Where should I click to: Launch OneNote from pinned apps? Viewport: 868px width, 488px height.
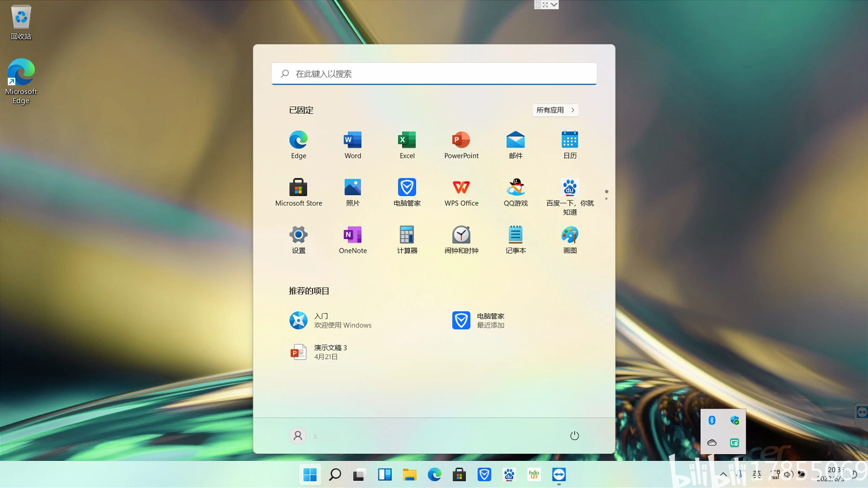(353, 240)
